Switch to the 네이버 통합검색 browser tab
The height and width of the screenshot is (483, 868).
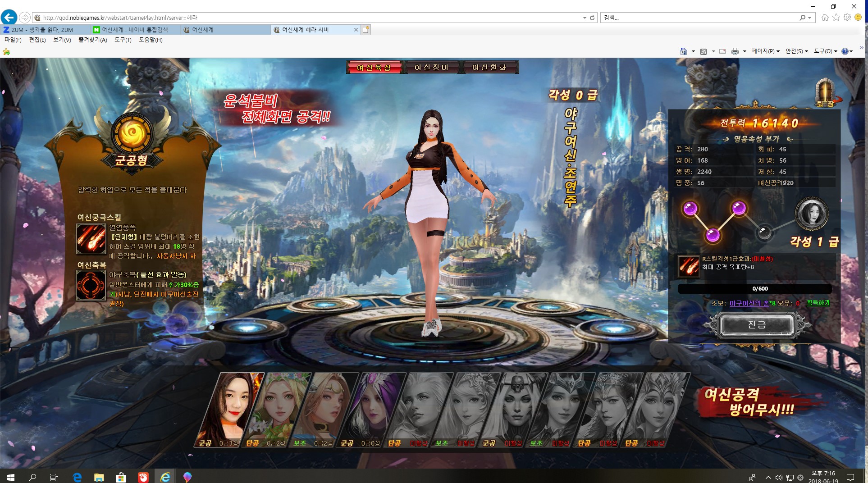(135, 30)
